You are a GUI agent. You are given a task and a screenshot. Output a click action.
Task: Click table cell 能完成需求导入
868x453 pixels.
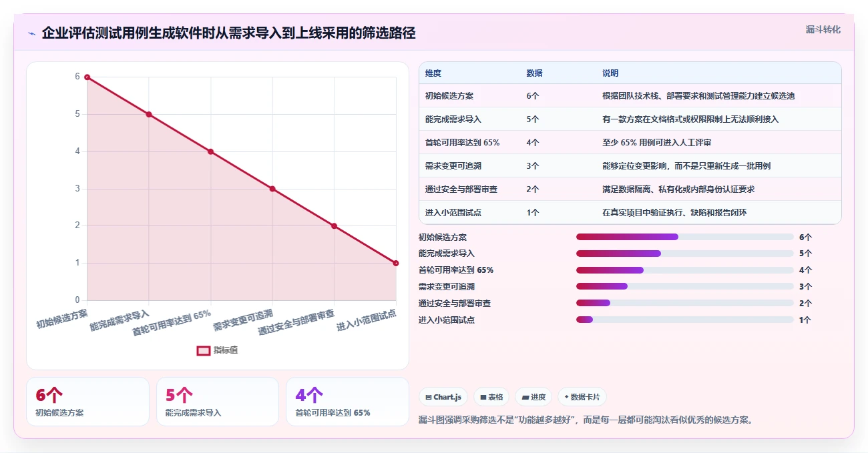click(x=453, y=119)
